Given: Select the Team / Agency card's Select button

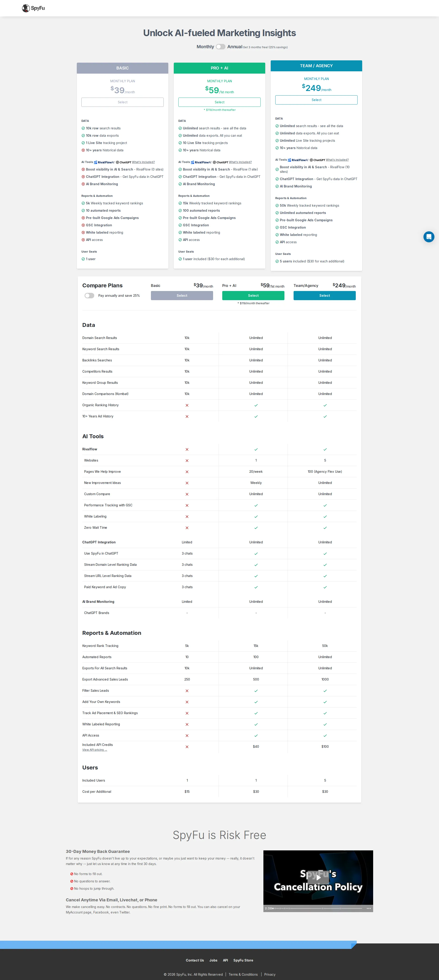Looking at the screenshot, I should click(316, 100).
